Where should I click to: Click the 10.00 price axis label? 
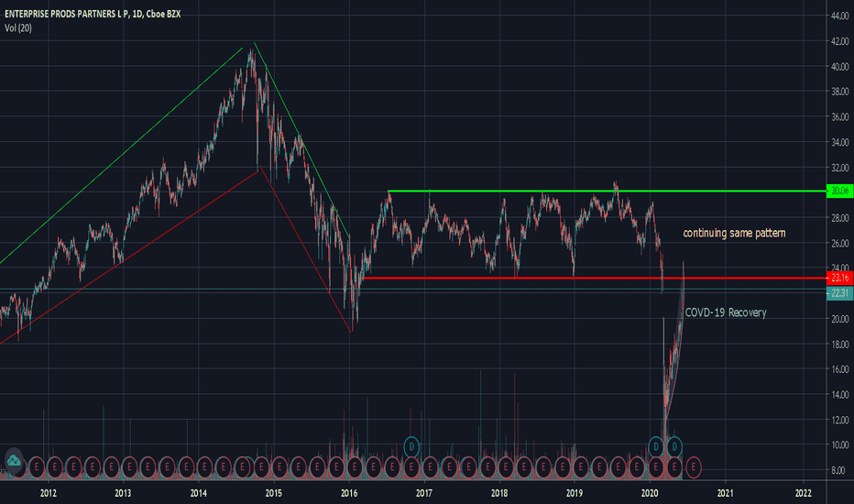pyautogui.click(x=840, y=444)
